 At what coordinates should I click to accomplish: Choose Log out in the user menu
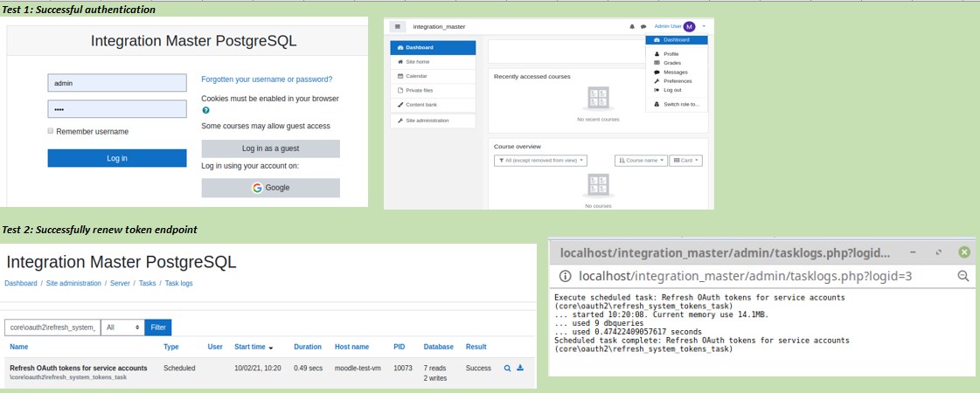(672, 90)
